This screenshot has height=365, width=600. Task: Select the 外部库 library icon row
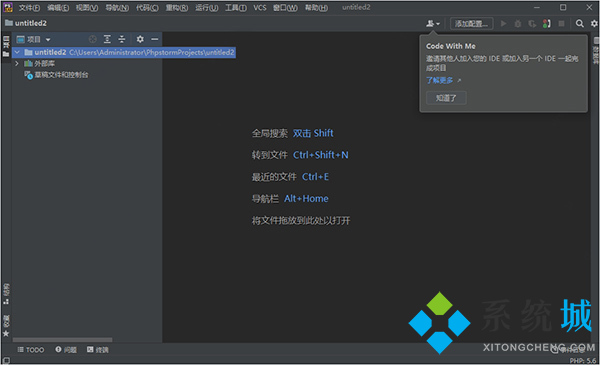tap(40, 64)
